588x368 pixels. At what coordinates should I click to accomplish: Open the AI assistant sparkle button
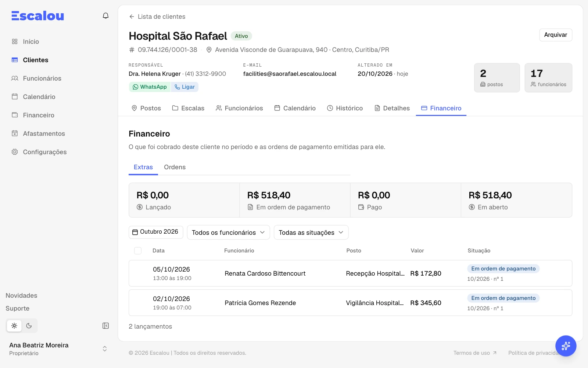(x=566, y=346)
